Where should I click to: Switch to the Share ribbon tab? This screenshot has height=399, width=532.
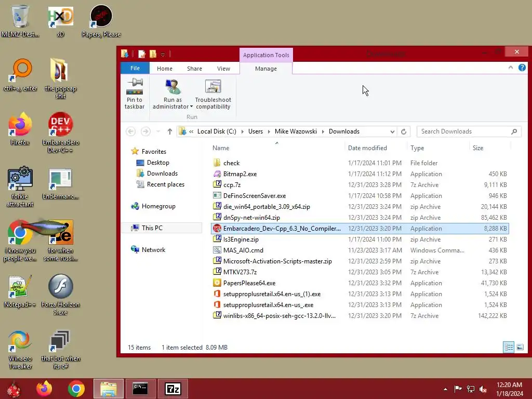pyautogui.click(x=194, y=68)
